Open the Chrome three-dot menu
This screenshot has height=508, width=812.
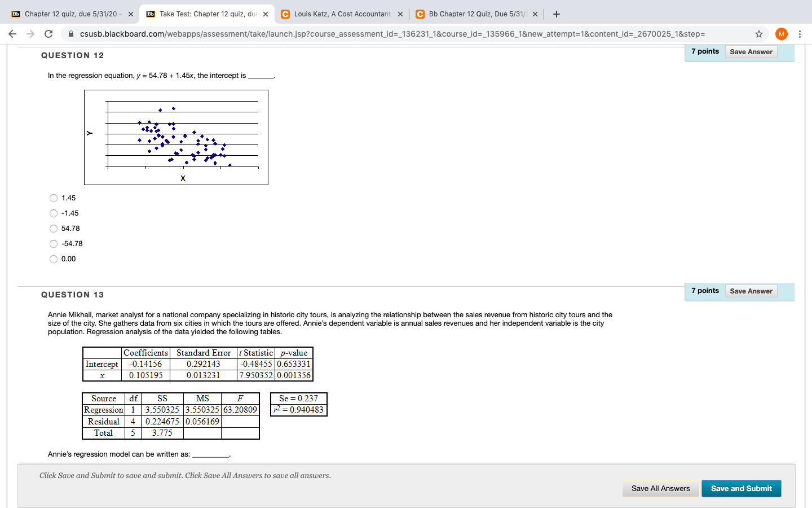pyautogui.click(x=800, y=33)
